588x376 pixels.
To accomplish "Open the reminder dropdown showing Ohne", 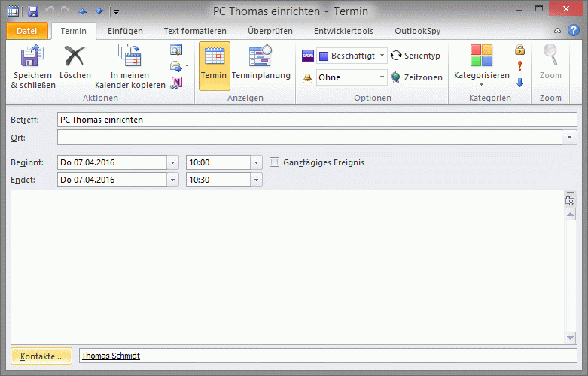I will coord(382,77).
